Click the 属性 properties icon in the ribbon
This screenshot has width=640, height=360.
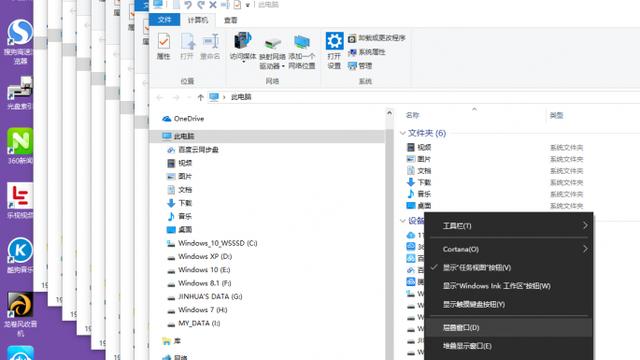(x=164, y=46)
